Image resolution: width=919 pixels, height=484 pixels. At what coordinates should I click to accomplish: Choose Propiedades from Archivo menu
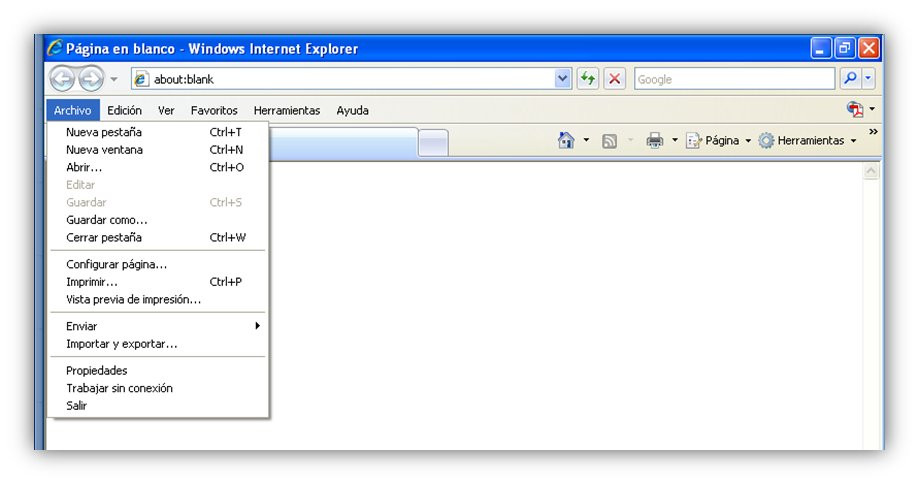158,370
